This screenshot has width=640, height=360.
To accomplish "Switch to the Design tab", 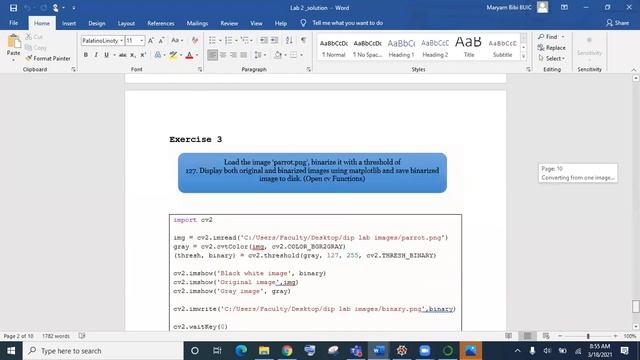I will point(97,23).
